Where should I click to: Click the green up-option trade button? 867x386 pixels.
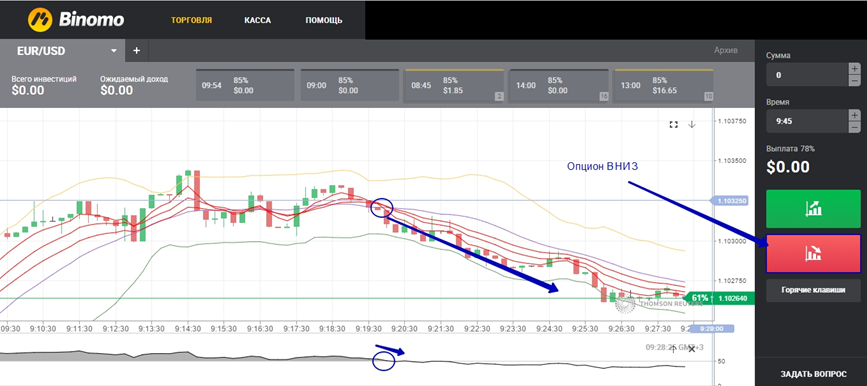(x=813, y=208)
